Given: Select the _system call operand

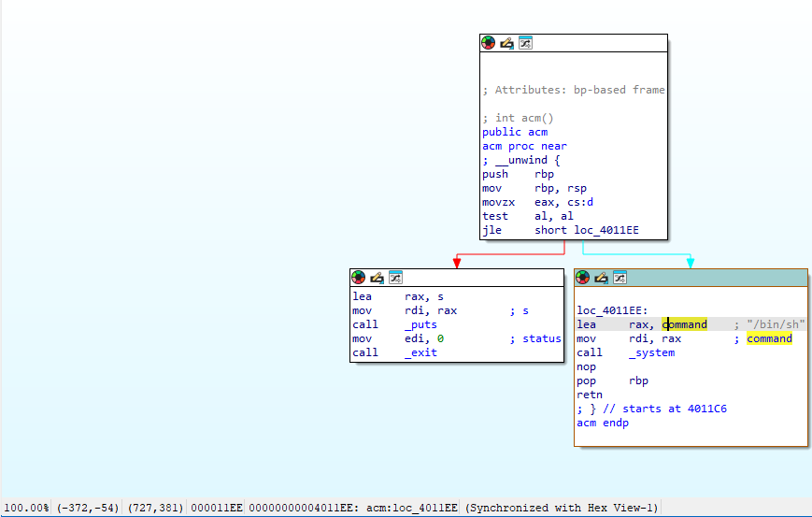Looking at the screenshot, I should click(x=651, y=352).
